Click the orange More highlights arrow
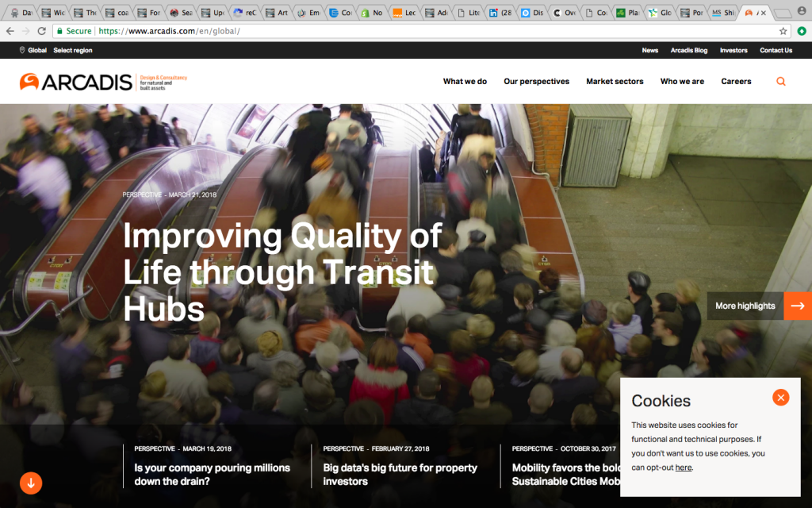The image size is (812, 508). point(797,306)
